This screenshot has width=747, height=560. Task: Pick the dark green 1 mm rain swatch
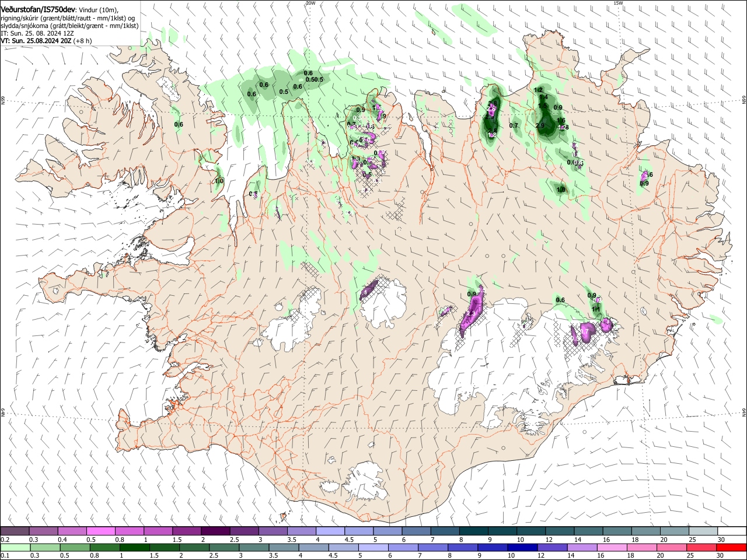tap(135, 547)
